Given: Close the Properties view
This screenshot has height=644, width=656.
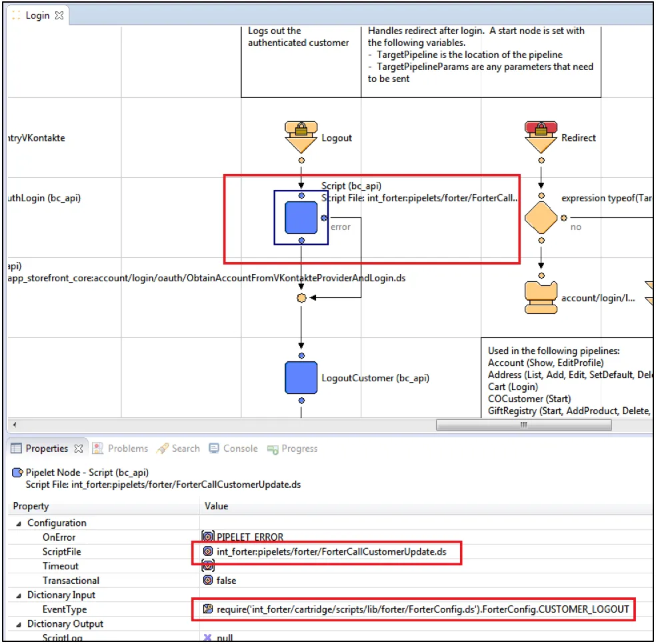Looking at the screenshot, I should tap(78, 449).
